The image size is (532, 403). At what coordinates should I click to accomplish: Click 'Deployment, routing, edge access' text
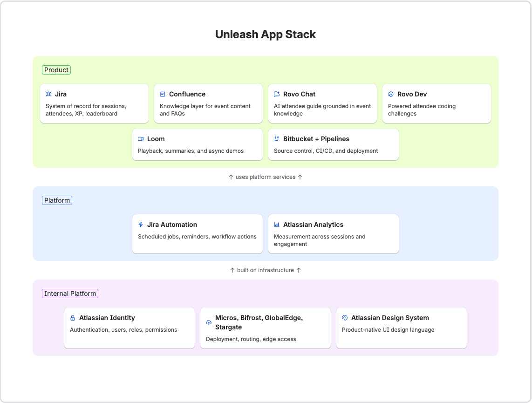click(x=251, y=339)
